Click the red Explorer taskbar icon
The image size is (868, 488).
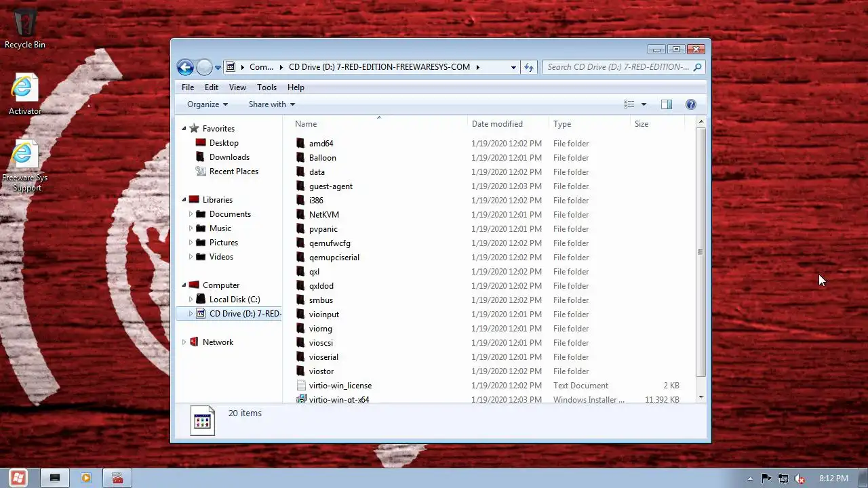(x=117, y=478)
